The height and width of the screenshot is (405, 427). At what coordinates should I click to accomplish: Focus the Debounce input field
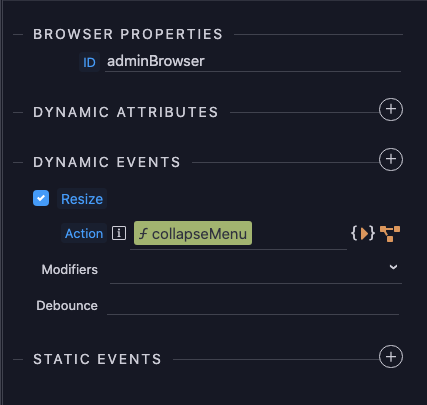coord(253,305)
